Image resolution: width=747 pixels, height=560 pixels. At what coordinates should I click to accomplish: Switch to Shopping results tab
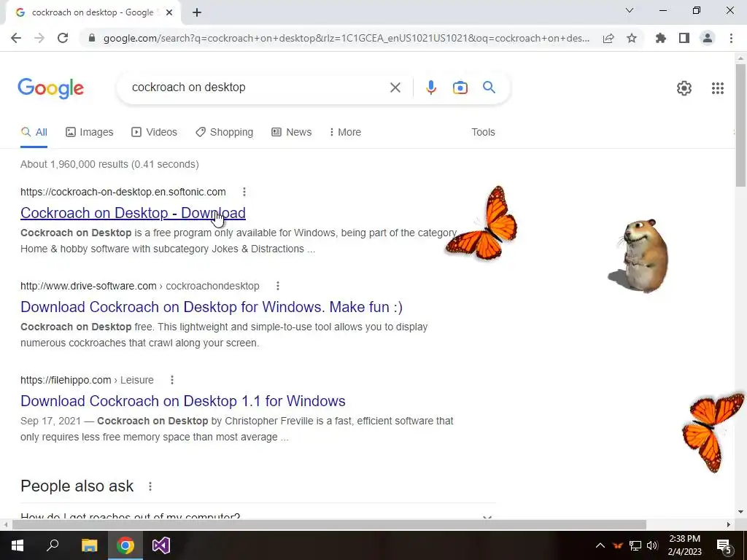(x=225, y=133)
